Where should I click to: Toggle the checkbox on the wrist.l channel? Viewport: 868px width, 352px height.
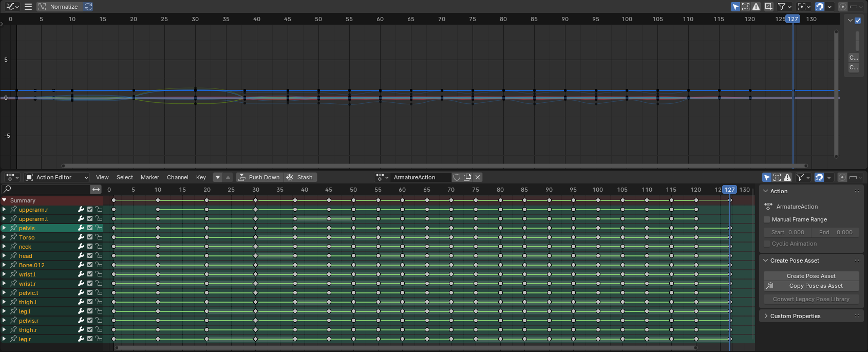90,274
